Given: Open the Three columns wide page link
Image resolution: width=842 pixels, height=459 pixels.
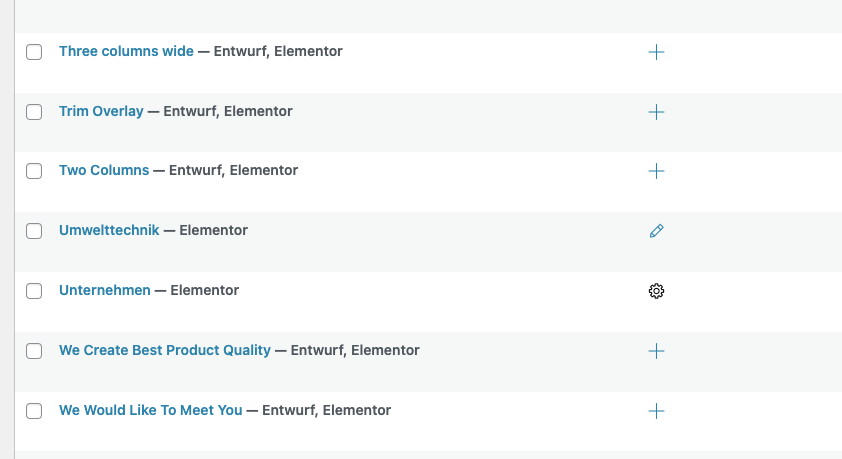Looking at the screenshot, I should pos(126,51).
